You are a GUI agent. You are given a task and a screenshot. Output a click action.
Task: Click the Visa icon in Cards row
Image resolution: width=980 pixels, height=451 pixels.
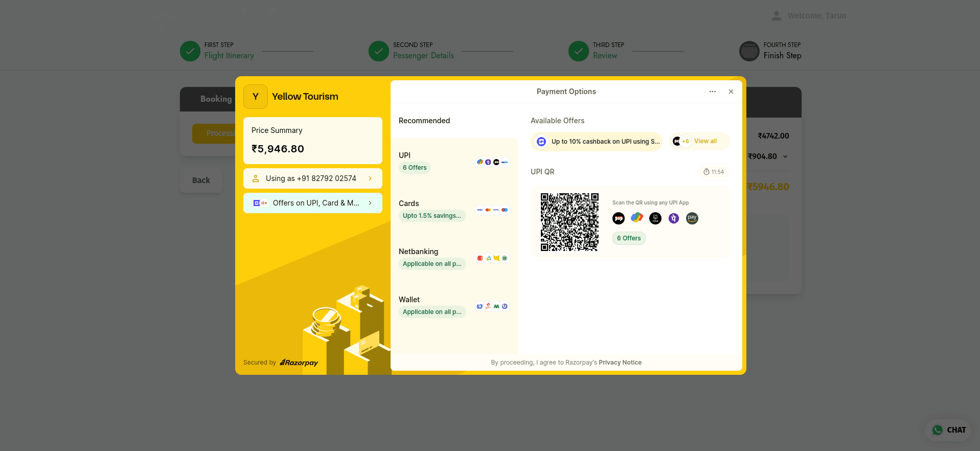[480, 210]
